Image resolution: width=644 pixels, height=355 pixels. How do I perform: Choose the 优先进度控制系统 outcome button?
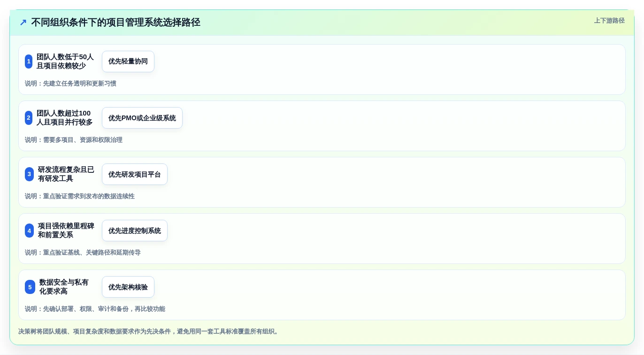point(135,231)
